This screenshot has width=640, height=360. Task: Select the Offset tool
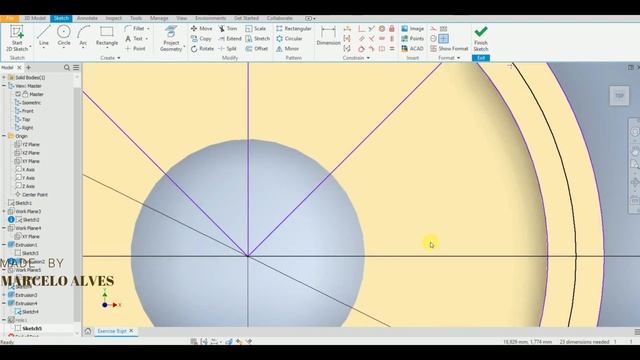tap(256, 48)
